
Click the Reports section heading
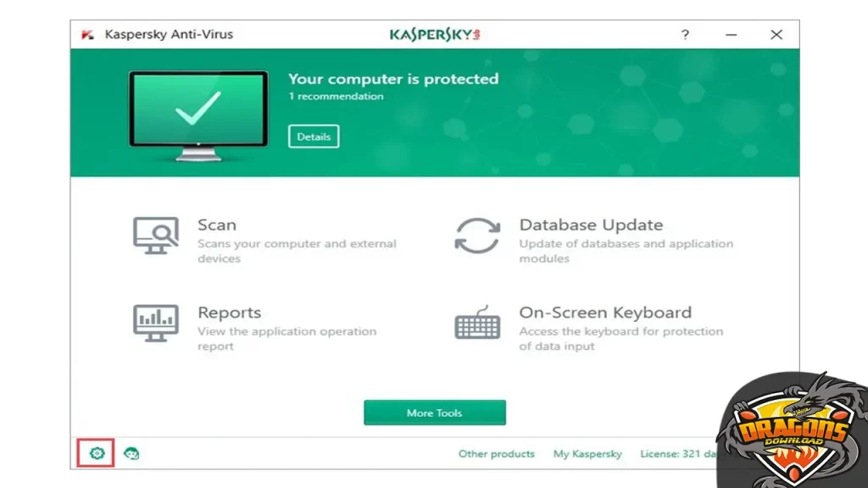[230, 312]
